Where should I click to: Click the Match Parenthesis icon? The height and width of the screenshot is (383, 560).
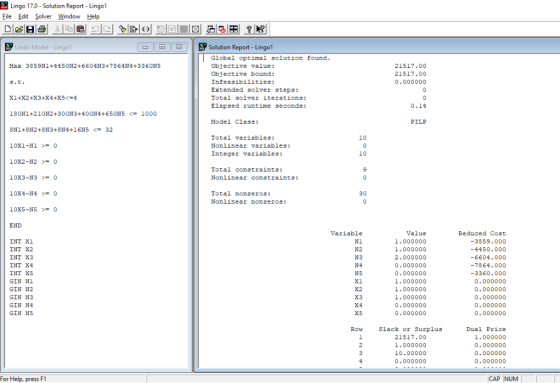coord(146,29)
